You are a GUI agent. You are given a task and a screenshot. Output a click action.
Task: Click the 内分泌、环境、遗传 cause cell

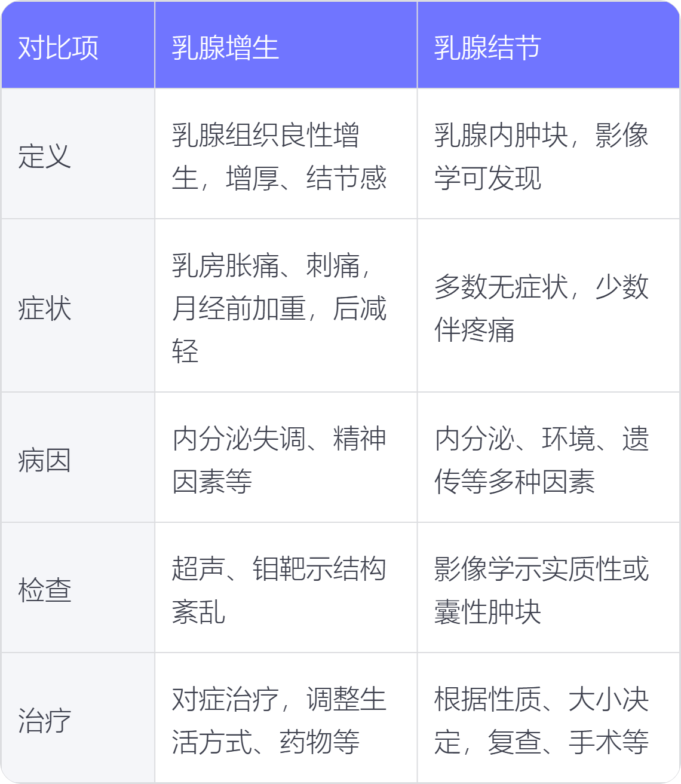[541, 460]
